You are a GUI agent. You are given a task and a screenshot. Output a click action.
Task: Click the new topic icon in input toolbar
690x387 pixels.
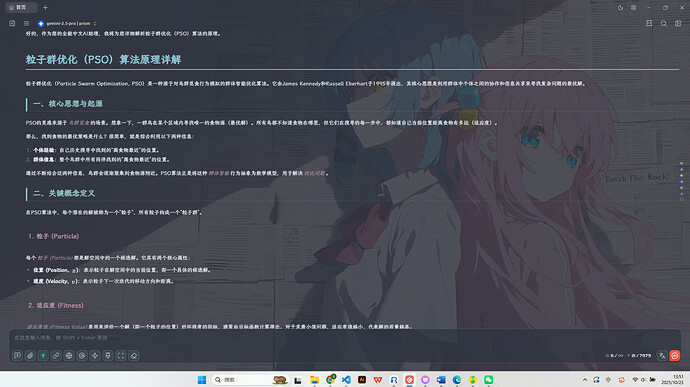[x=17, y=355]
